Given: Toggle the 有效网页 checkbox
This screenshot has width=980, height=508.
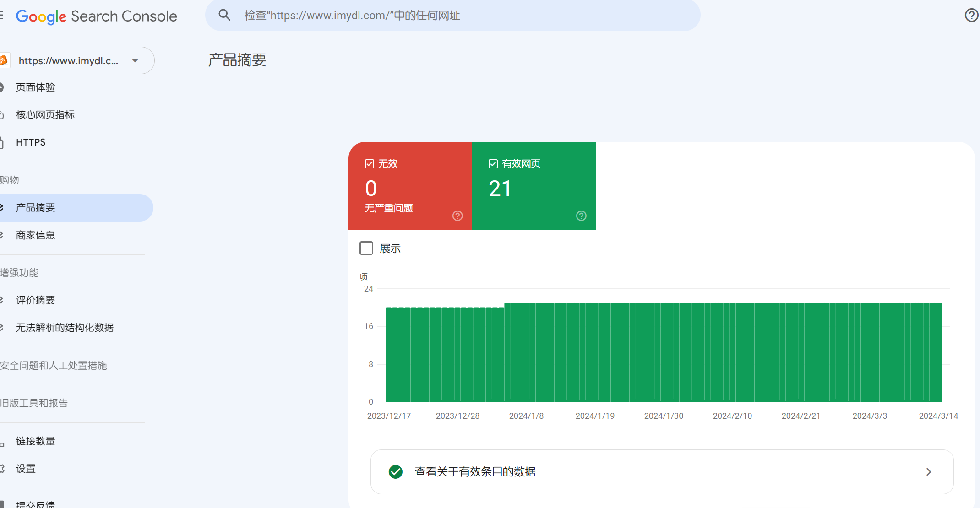Looking at the screenshot, I should coord(493,164).
